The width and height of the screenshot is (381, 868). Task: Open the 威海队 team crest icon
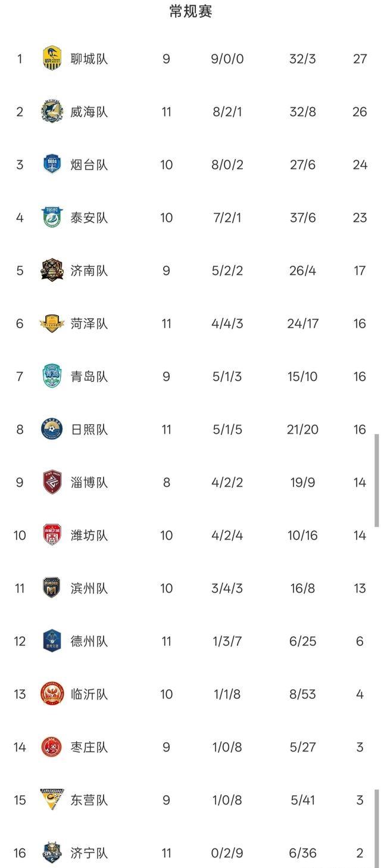(52, 111)
